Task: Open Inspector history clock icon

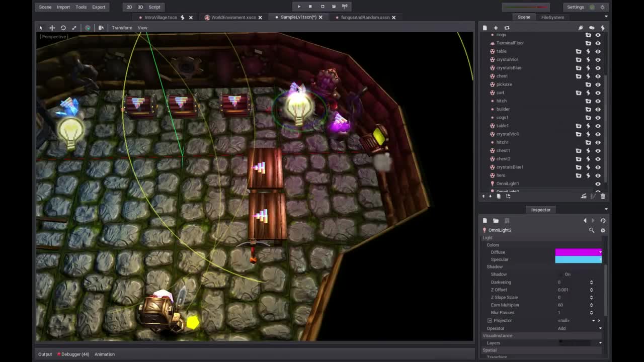Action: point(603,221)
